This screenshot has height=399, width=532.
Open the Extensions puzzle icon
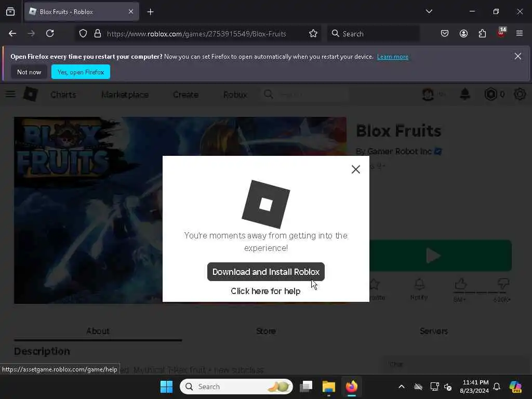(482, 34)
